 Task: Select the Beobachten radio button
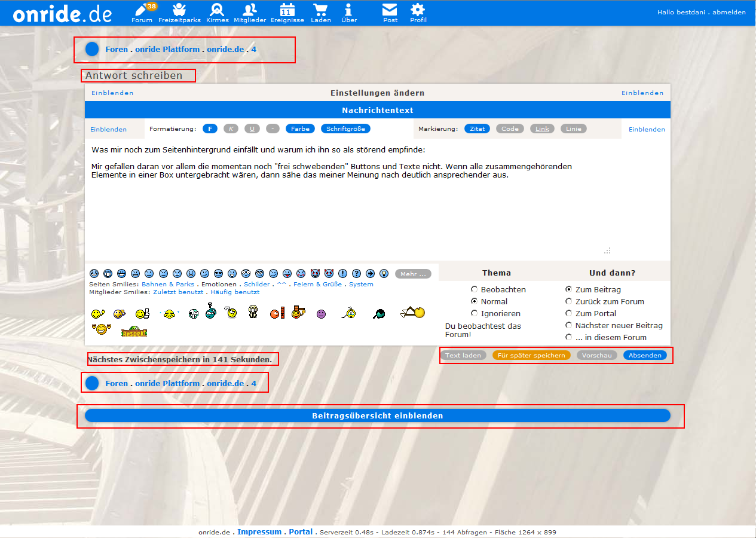(x=475, y=289)
